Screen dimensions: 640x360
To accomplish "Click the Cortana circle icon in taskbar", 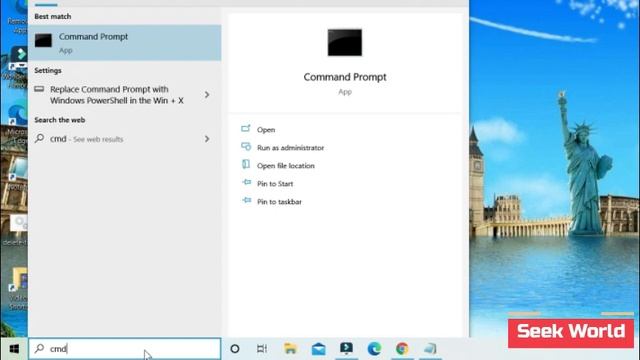I will click(x=235, y=349).
